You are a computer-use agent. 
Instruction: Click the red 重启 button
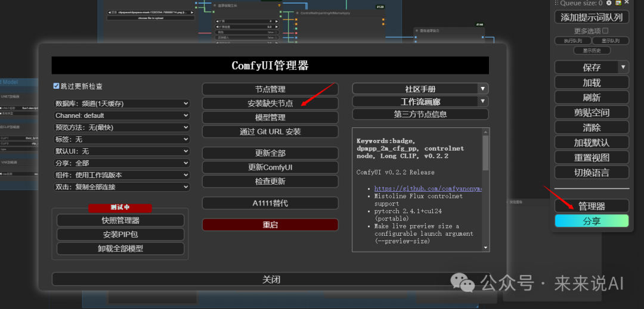(270, 224)
